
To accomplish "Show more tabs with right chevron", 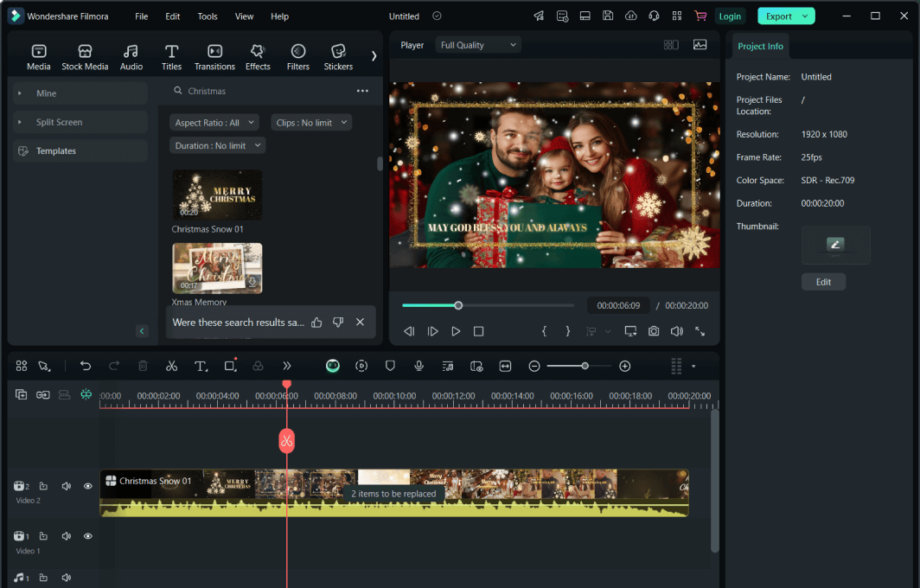I will tap(374, 56).
